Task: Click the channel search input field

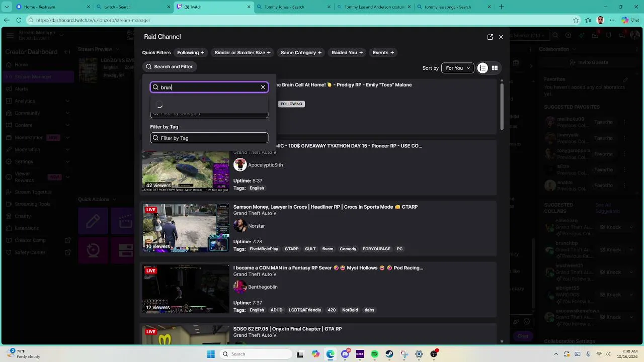Action: tap(209, 87)
